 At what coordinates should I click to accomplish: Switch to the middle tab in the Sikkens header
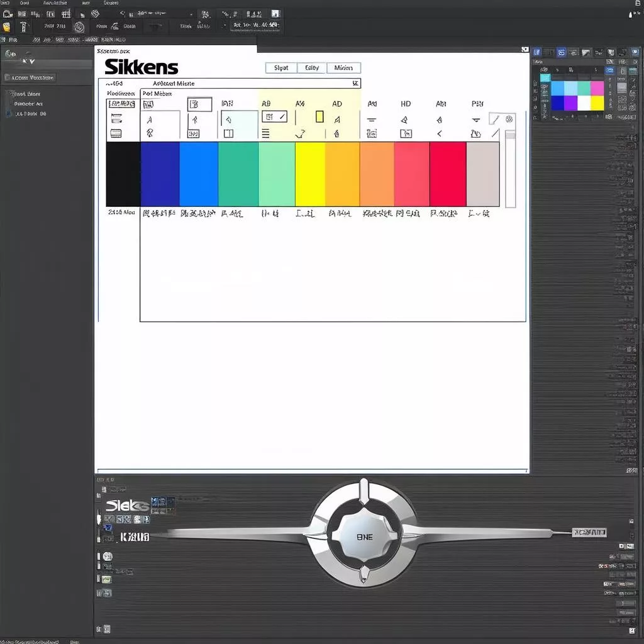coord(312,68)
